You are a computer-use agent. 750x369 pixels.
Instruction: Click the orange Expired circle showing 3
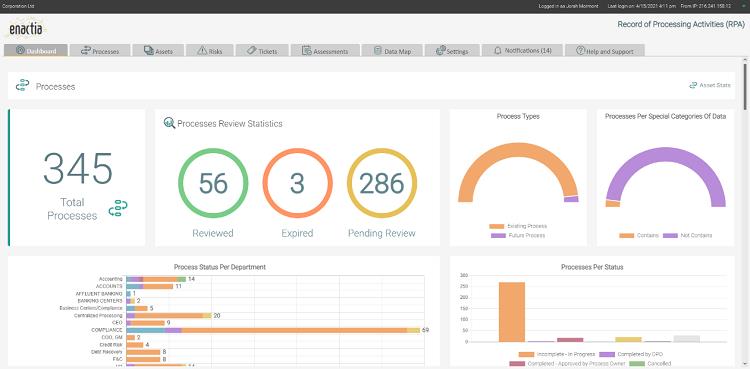pos(298,183)
